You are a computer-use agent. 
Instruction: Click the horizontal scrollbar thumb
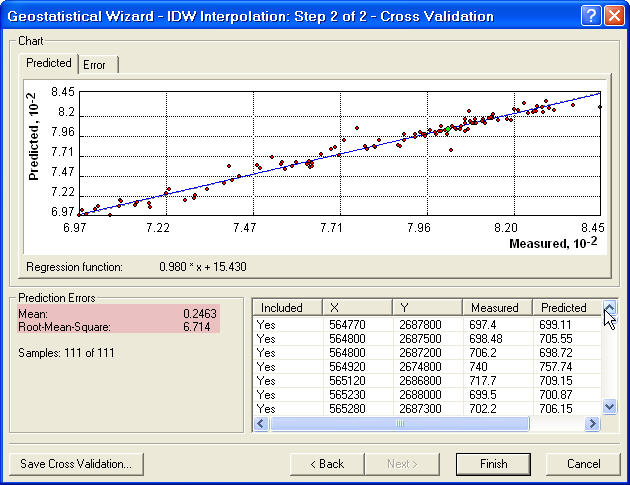(x=400, y=424)
